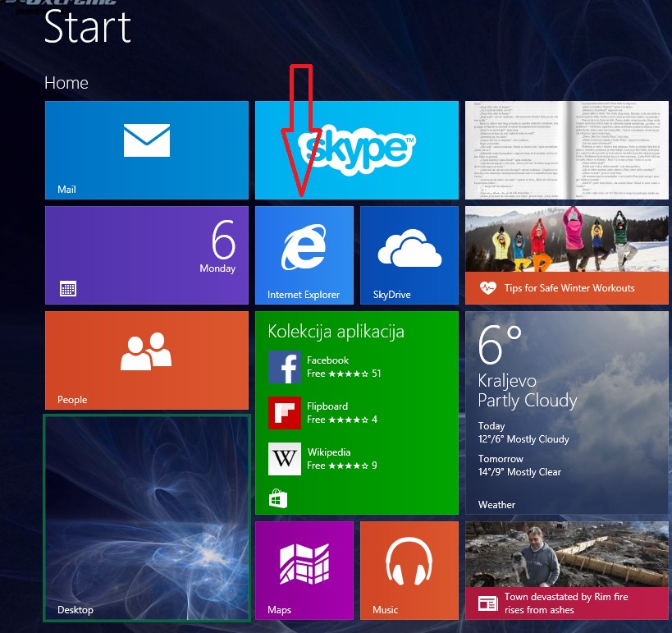This screenshot has width=672, height=633.
Task: Open the Internet Explorer tile
Action: click(304, 255)
